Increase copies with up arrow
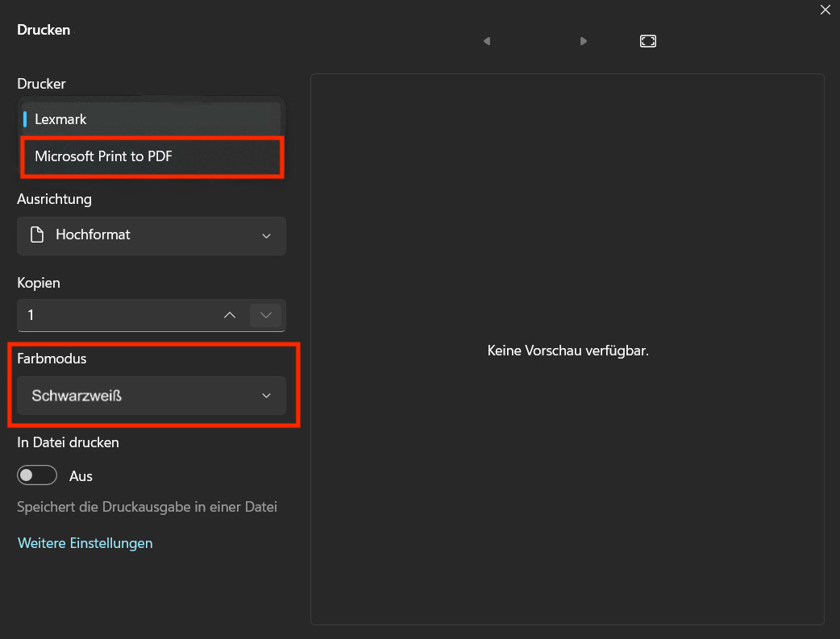 point(229,315)
